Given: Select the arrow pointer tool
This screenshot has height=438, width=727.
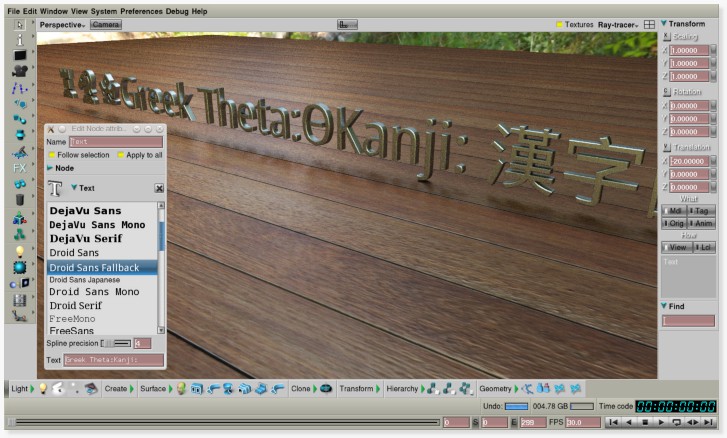Looking at the screenshot, I should pos(19,23).
